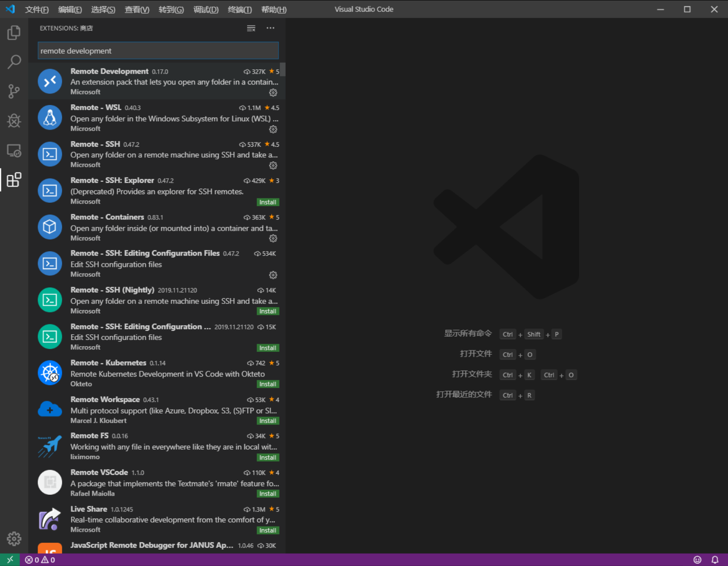Install Live Share extension
The width and height of the screenshot is (728, 566).
click(x=268, y=530)
